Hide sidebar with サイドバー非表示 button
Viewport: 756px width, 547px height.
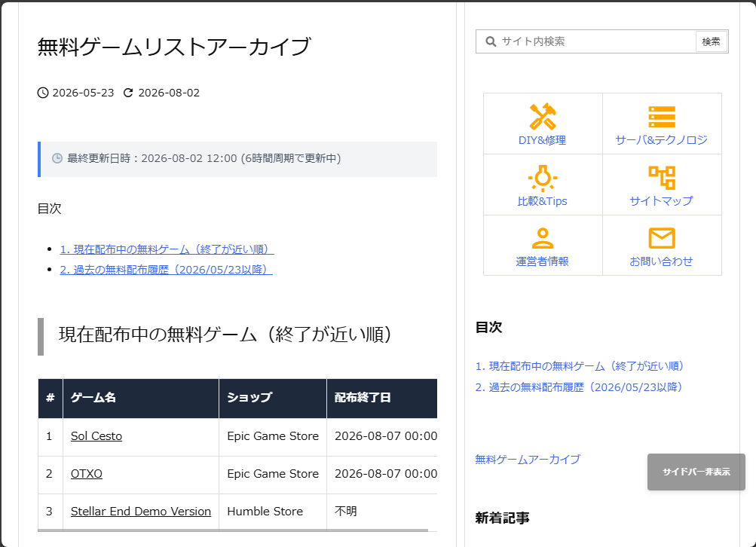click(x=696, y=472)
